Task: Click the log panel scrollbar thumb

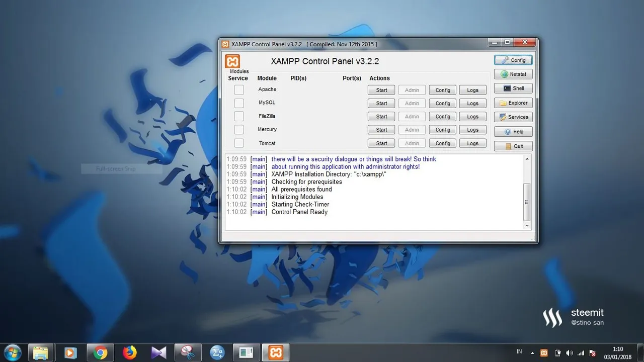Action: point(527,202)
